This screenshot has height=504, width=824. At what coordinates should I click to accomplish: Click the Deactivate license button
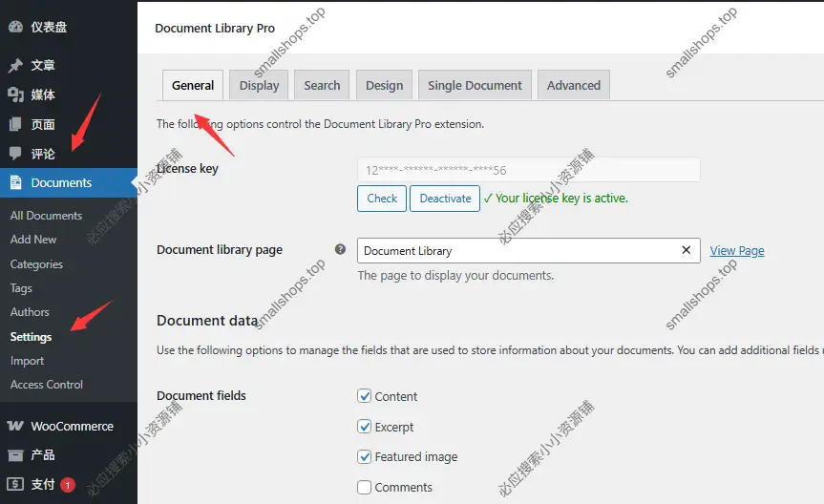(445, 199)
